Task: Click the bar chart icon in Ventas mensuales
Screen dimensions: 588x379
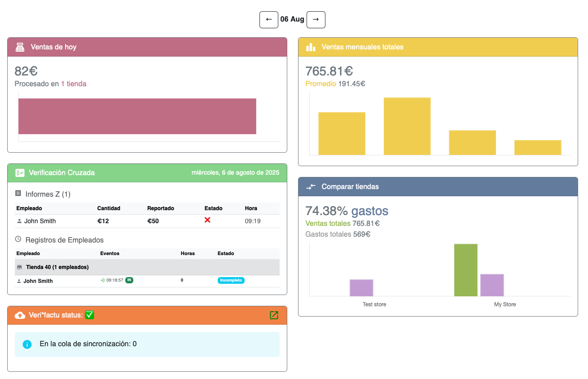Action: pos(311,47)
